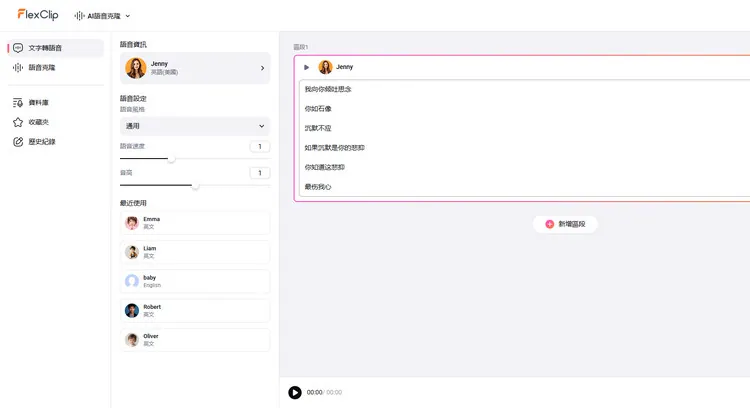Select 文字轉語音 in the sidebar
Viewport: 750px width, 408px height.
click(x=55, y=48)
